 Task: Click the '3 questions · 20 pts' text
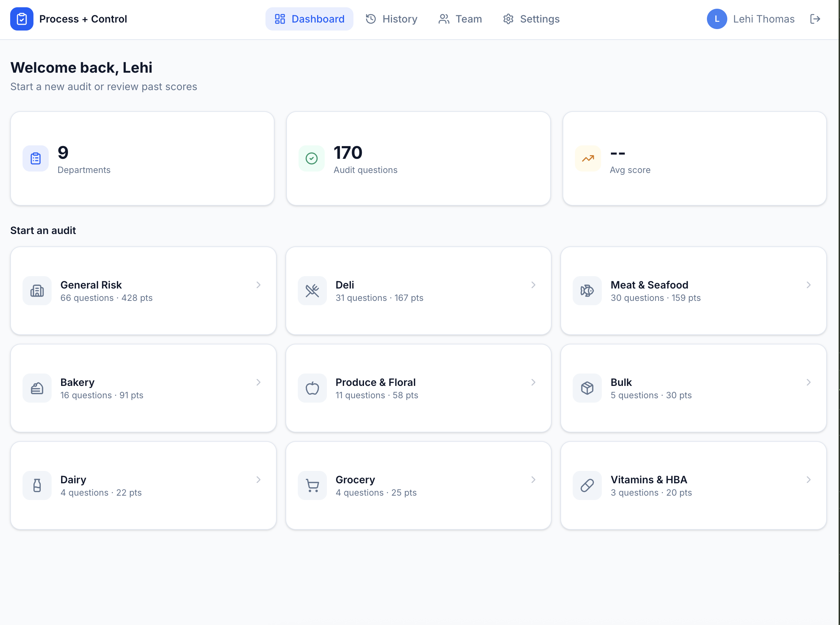click(x=651, y=493)
